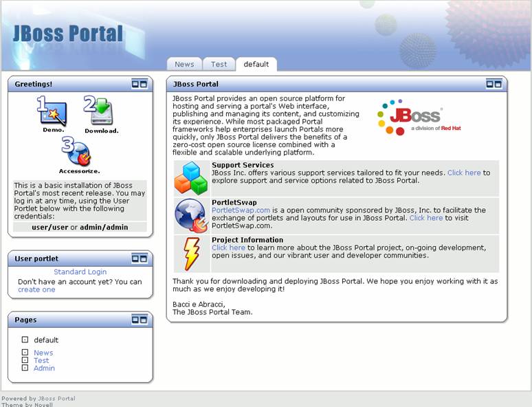Click 'Click here' in Support Services
532x407 pixels.
click(x=464, y=173)
